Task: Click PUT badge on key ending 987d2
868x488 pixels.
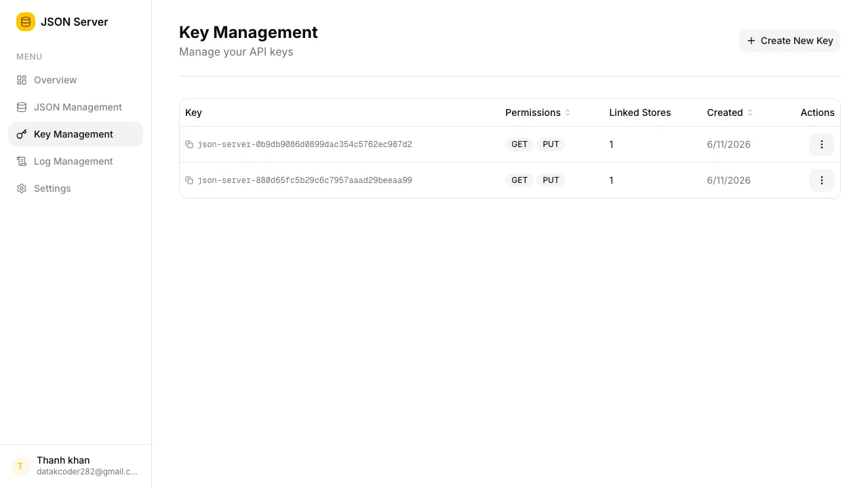Action: [x=551, y=144]
